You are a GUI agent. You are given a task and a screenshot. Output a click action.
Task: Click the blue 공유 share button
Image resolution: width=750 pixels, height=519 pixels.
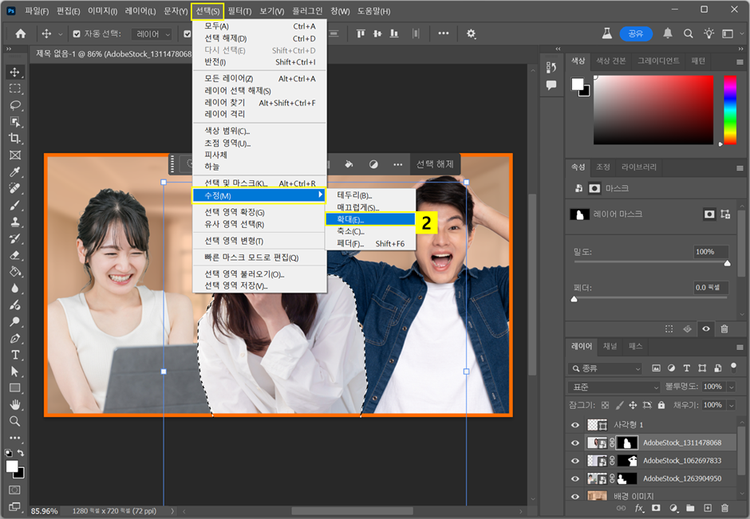click(x=634, y=33)
